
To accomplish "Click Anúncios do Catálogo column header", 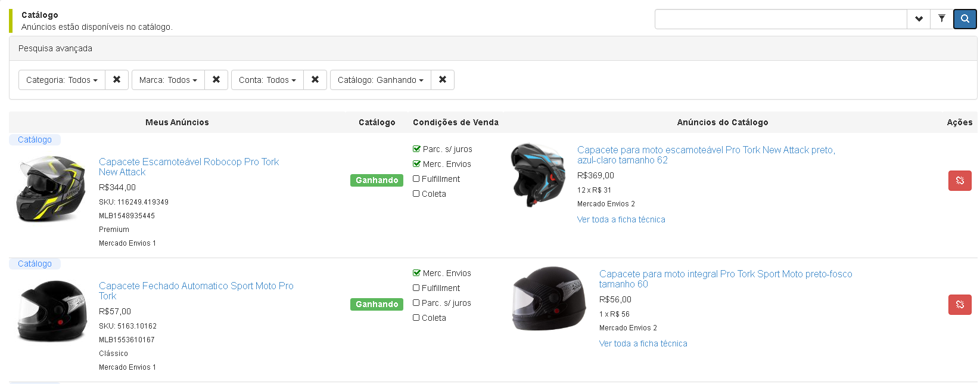I will (x=723, y=122).
